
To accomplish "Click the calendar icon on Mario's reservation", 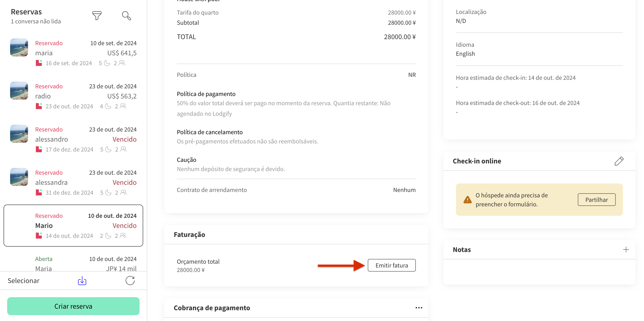I will tap(39, 235).
